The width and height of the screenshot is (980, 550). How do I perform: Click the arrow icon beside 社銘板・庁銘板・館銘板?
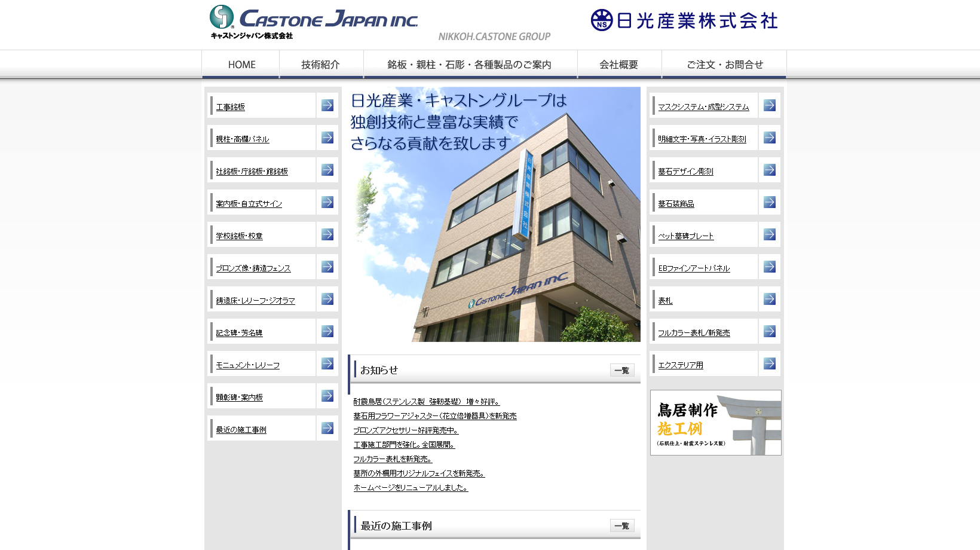(327, 170)
